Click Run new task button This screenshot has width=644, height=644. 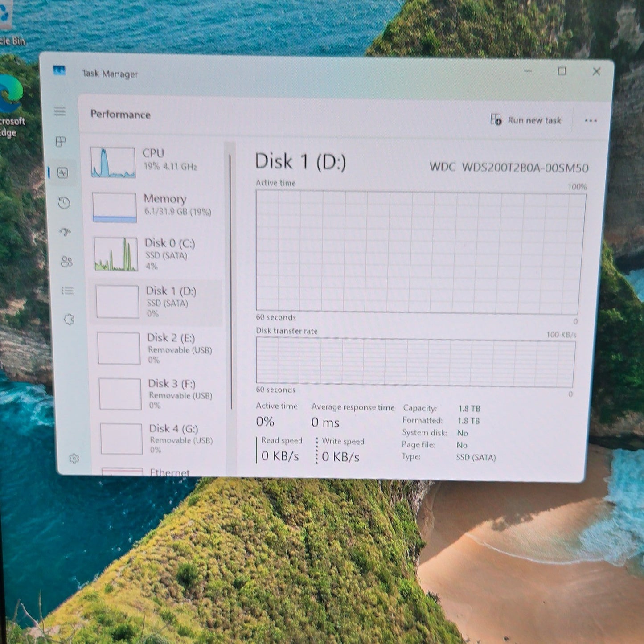526,120
